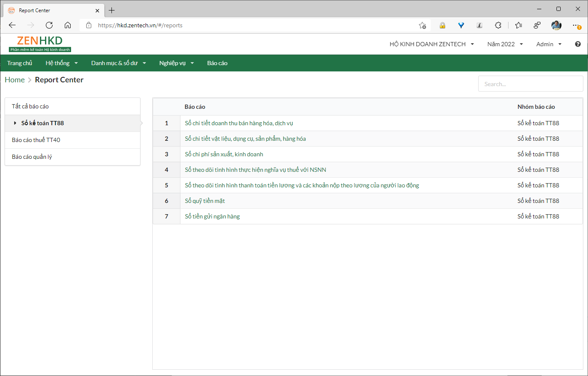The width and height of the screenshot is (588, 376).
Task: Open report Sổ quỹ tiền mặt
Action: [x=205, y=201]
